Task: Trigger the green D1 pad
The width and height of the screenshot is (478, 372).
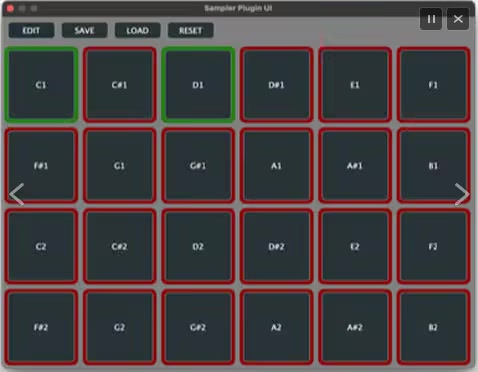Action: (198, 85)
